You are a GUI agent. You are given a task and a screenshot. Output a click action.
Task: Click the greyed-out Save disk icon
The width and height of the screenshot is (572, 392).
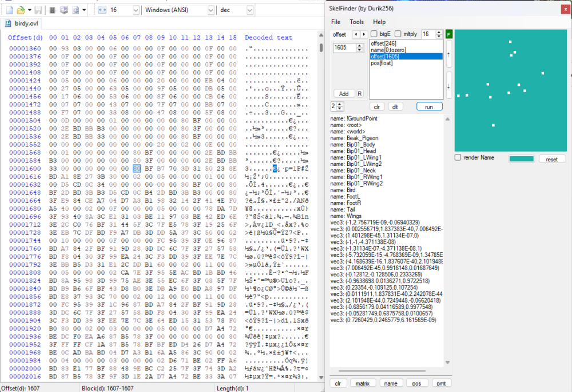[38, 10]
